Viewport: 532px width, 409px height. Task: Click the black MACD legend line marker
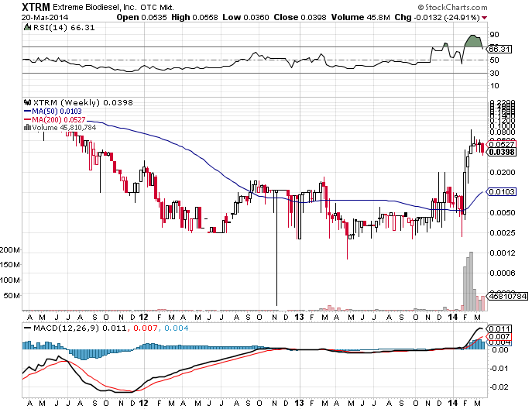(27, 328)
